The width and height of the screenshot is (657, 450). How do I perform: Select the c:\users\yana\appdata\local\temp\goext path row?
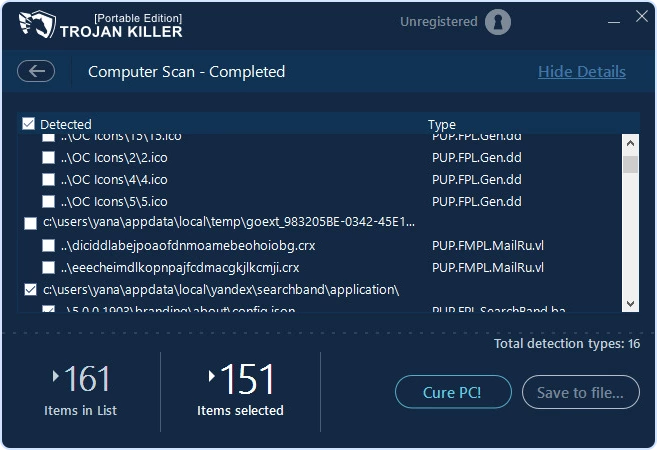[x=229, y=222]
